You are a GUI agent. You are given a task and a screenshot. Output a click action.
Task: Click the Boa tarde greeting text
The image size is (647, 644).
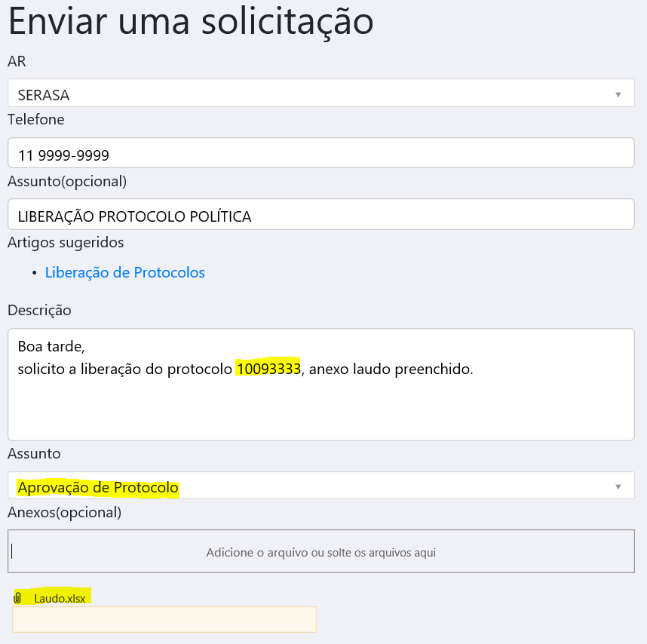(x=51, y=348)
